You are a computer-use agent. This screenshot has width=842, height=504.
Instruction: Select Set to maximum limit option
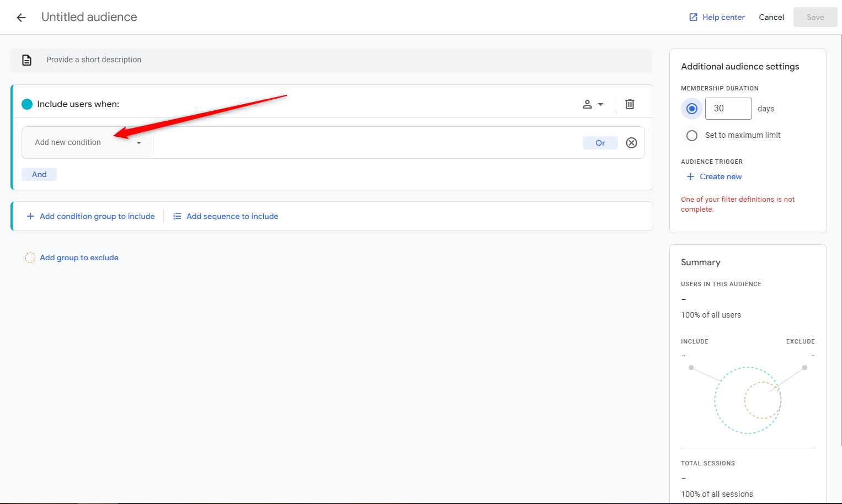692,135
